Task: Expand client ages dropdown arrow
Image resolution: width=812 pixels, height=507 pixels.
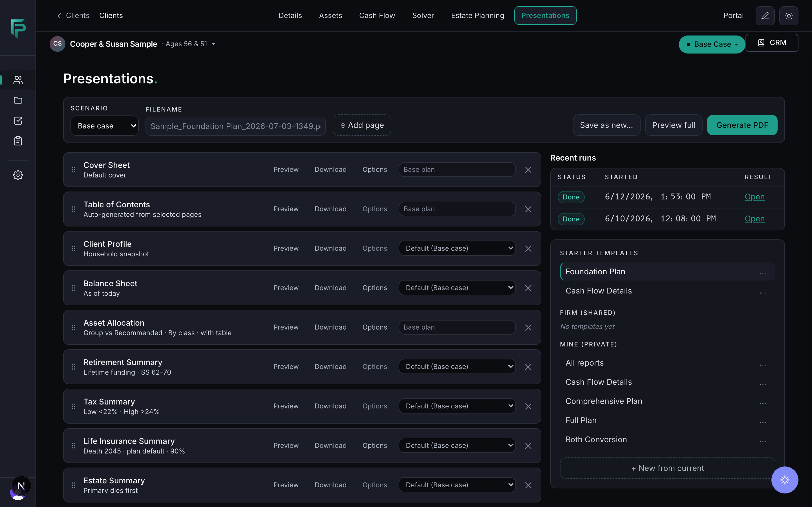Action: pos(213,44)
